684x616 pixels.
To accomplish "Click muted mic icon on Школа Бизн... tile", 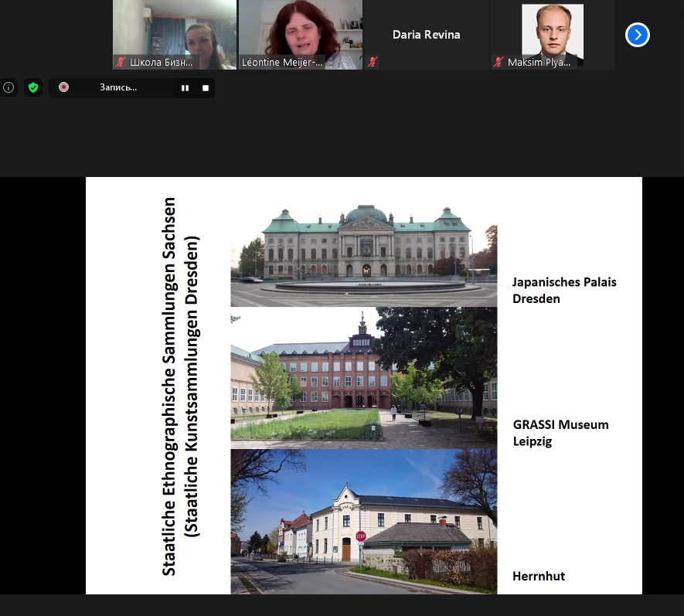I will pyautogui.click(x=121, y=63).
